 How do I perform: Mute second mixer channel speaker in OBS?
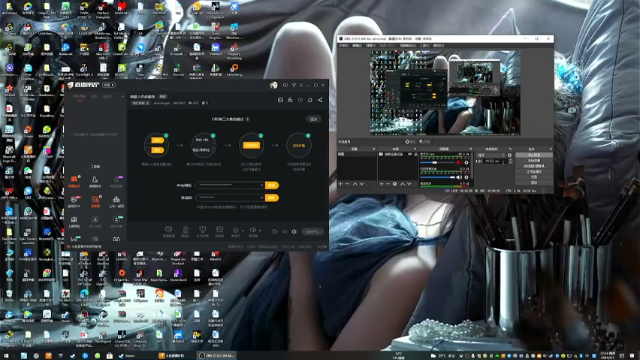pos(459,177)
